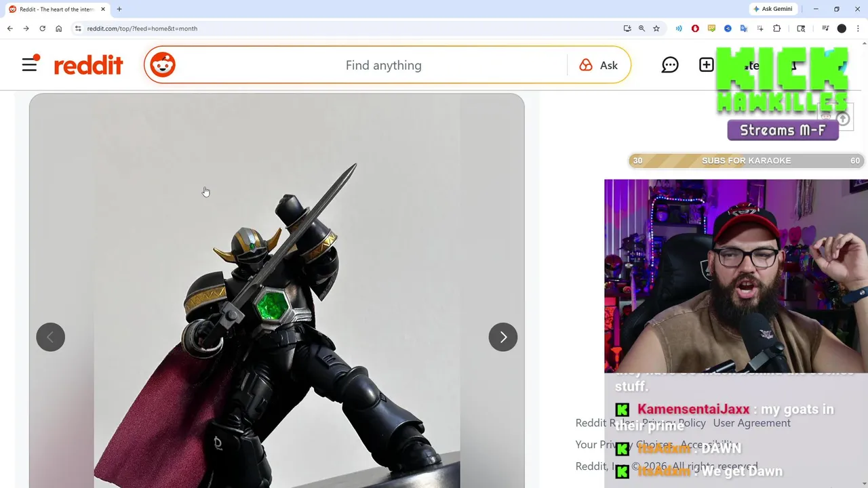Open media controls in toolbar
The image size is (868, 488).
pos(825,28)
